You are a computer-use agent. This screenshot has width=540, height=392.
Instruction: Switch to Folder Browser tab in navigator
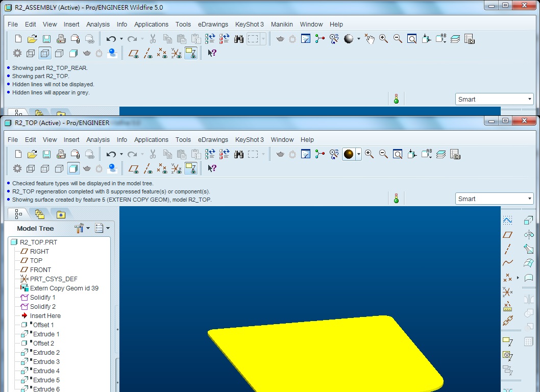point(40,214)
